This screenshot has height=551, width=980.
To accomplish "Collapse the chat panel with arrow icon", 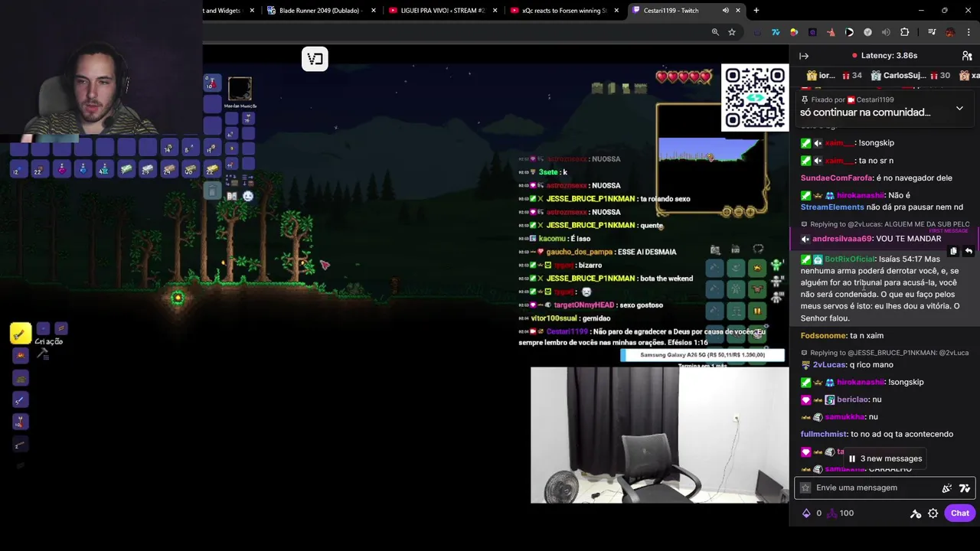I will point(804,56).
